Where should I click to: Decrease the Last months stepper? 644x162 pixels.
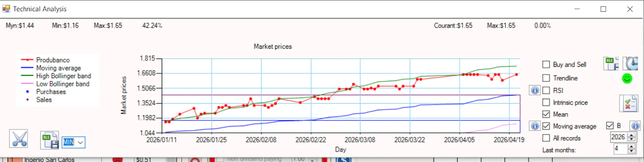632,151
